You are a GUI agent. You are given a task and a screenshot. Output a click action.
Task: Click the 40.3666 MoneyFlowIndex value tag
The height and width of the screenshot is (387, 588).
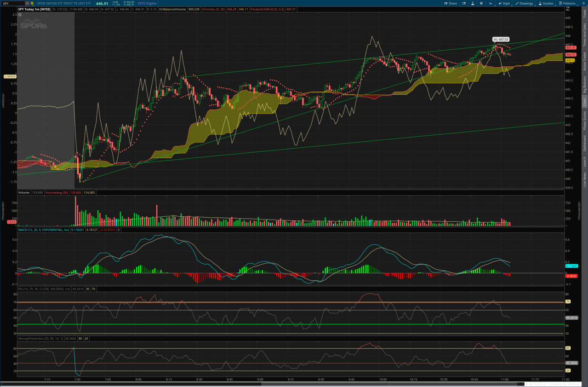click(571, 363)
